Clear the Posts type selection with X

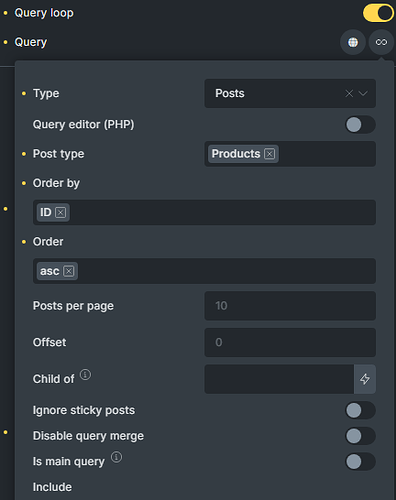pyautogui.click(x=349, y=94)
